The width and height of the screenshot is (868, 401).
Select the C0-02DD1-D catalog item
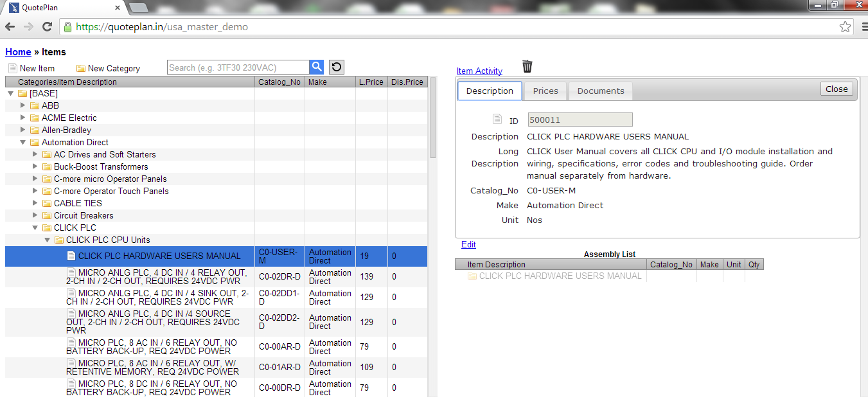pos(216,297)
